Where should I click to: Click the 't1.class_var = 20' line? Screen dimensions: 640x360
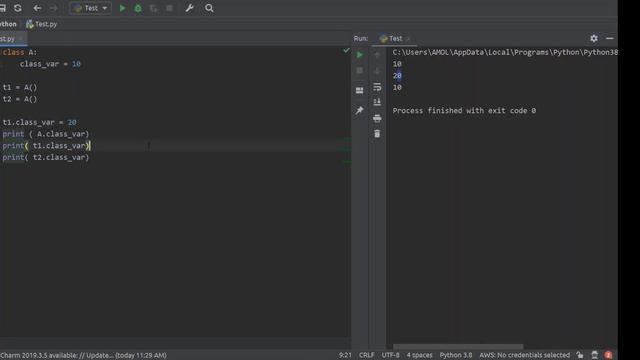coord(39,122)
